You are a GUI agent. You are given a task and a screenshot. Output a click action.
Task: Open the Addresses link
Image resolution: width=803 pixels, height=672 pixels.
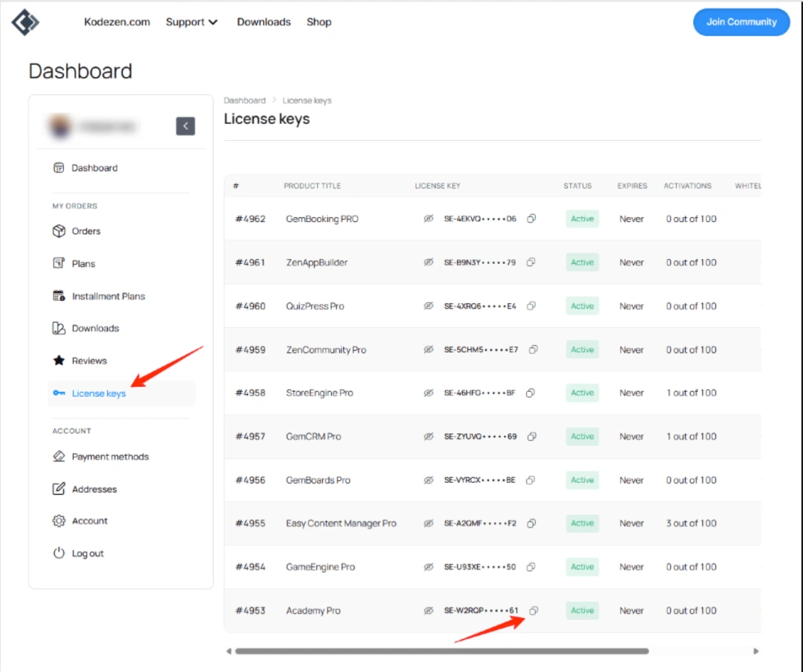pyautogui.click(x=121, y=488)
